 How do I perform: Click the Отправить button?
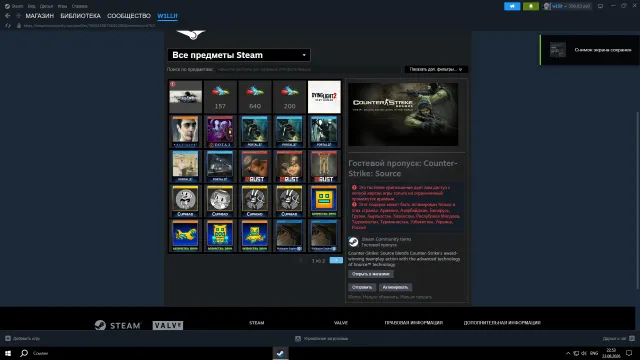pyautogui.click(x=362, y=287)
